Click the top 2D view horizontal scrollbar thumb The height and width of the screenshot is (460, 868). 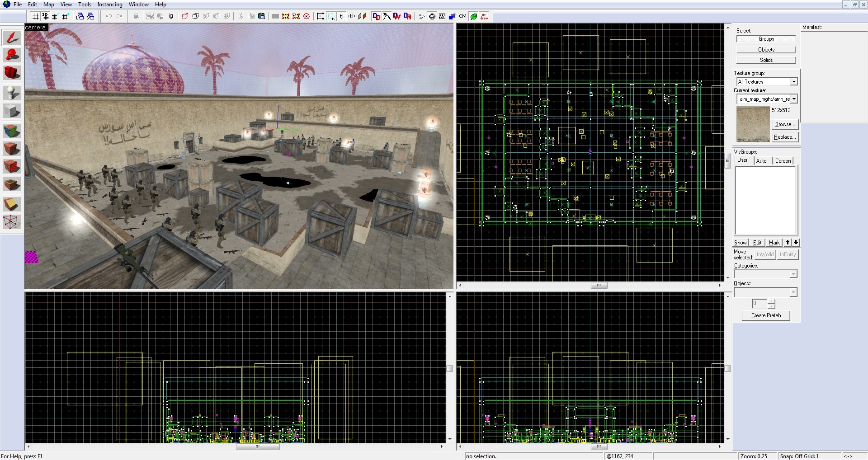[x=599, y=285]
